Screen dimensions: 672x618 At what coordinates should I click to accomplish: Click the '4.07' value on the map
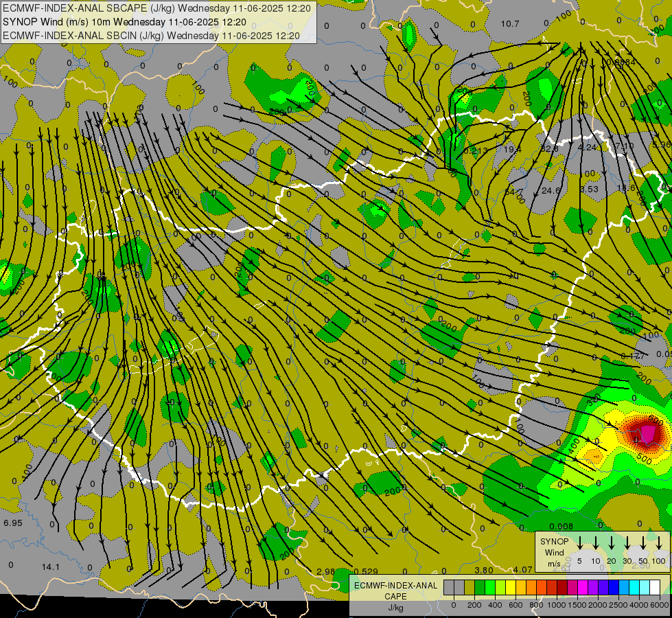tap(522, 570)
